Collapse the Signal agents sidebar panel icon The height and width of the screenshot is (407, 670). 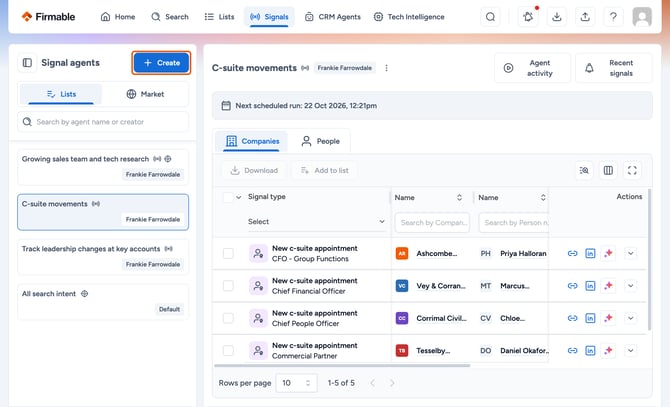pyautogui.click(x=27, y=63)
